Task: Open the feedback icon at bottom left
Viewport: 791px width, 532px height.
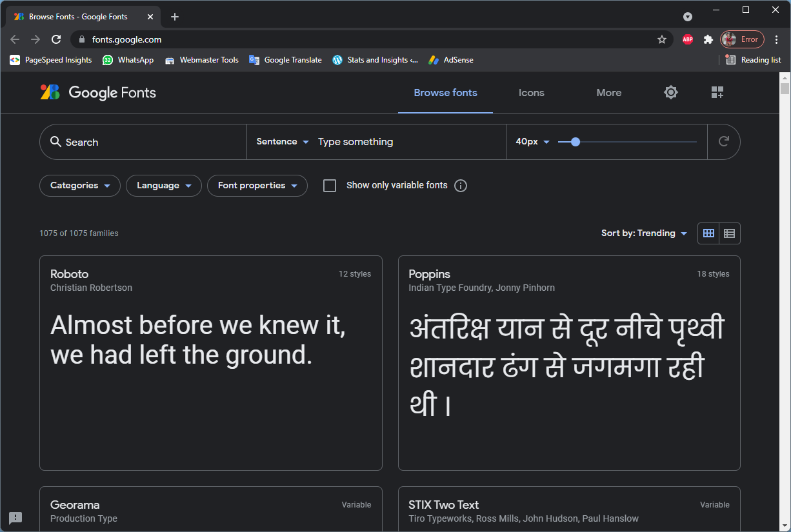Action: 15,517
